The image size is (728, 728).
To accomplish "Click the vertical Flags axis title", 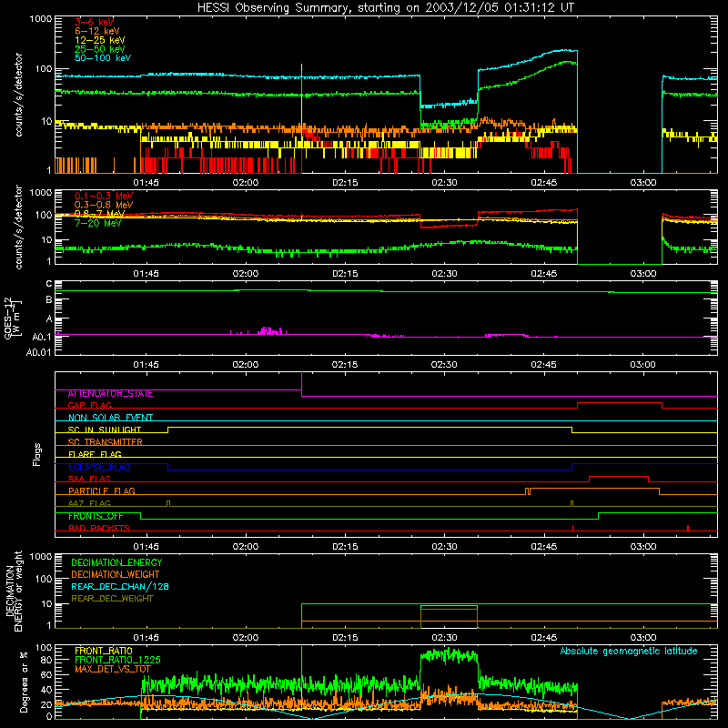I will 36,454.
